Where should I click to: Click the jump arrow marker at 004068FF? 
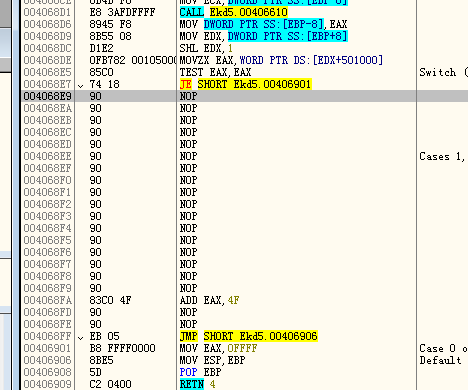[x=81, y=337]
